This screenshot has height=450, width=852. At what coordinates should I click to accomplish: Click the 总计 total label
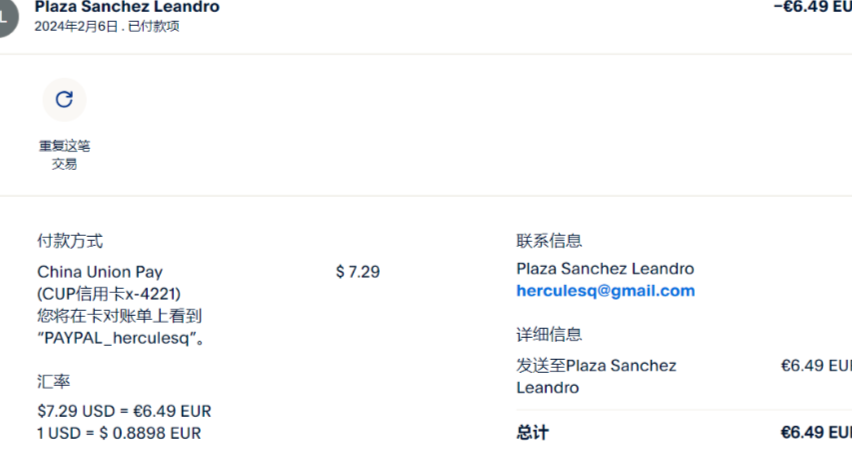[532, 433]
